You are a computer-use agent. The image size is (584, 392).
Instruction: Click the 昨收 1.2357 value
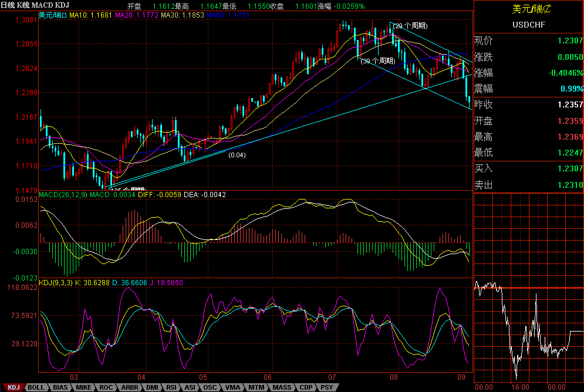tap(571, 104)
